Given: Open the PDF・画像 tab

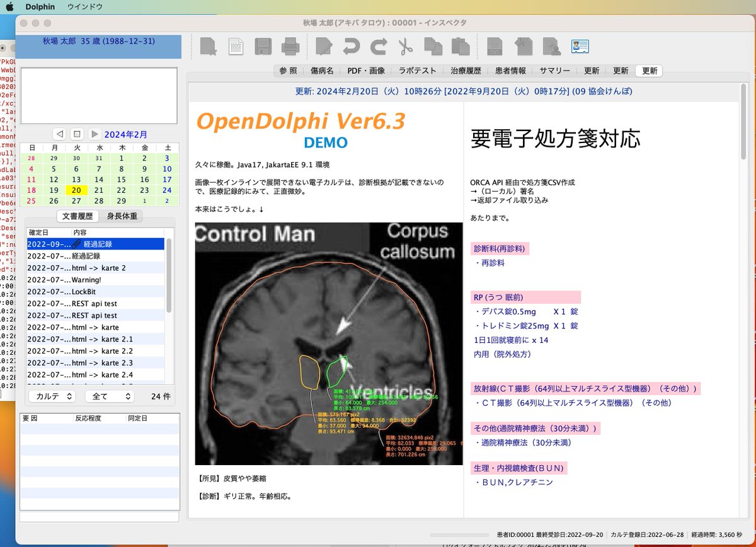Looking at the screenshot, I should click(366, 71).
